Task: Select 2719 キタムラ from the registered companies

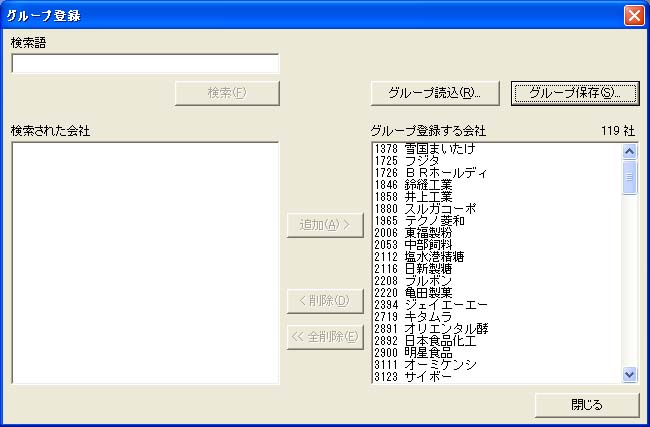Action: click(414, 317)
